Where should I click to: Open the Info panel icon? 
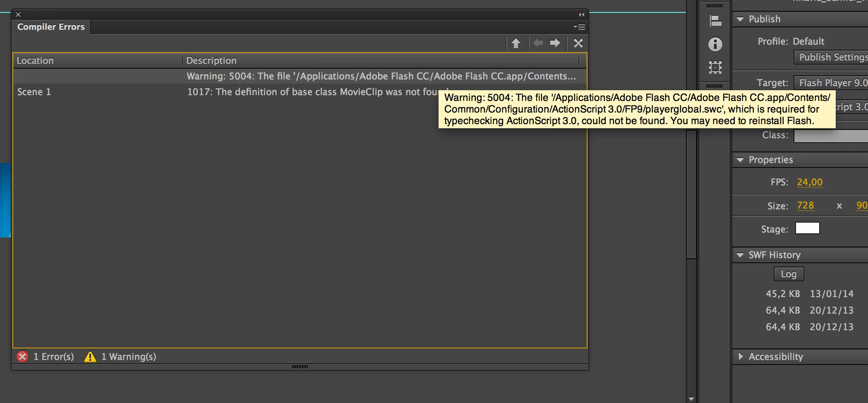tap(715, 44)
